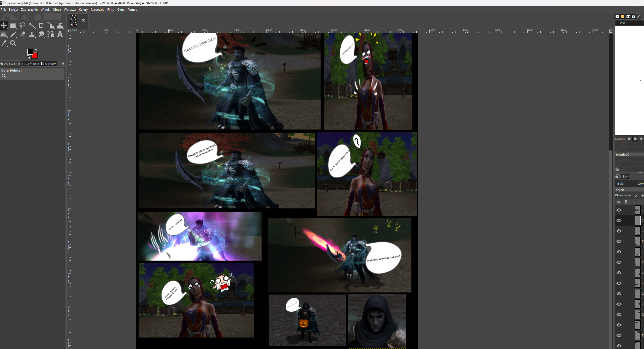Hide the second layer using its eye icon
Image resolution: width=644 pixels, height=349 pixels.
[619, 220]
